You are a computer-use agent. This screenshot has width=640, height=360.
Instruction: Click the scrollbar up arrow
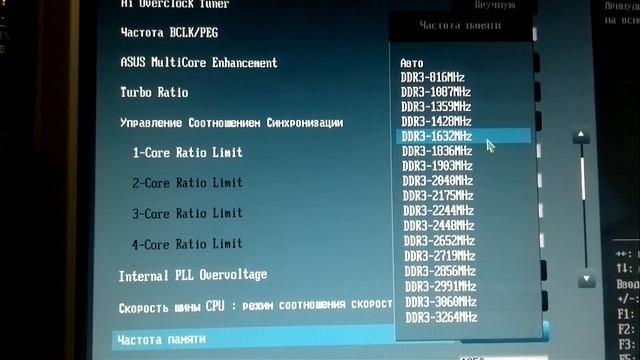(x=581, y=136)
